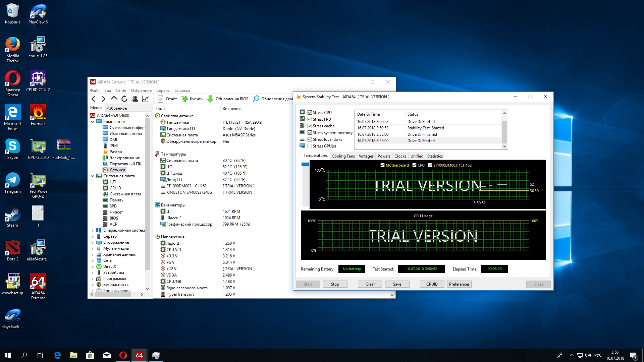This screenshot has width=644, height=362.
Task: Toggle Stress CPU checkbox
Action: (310, 113)
